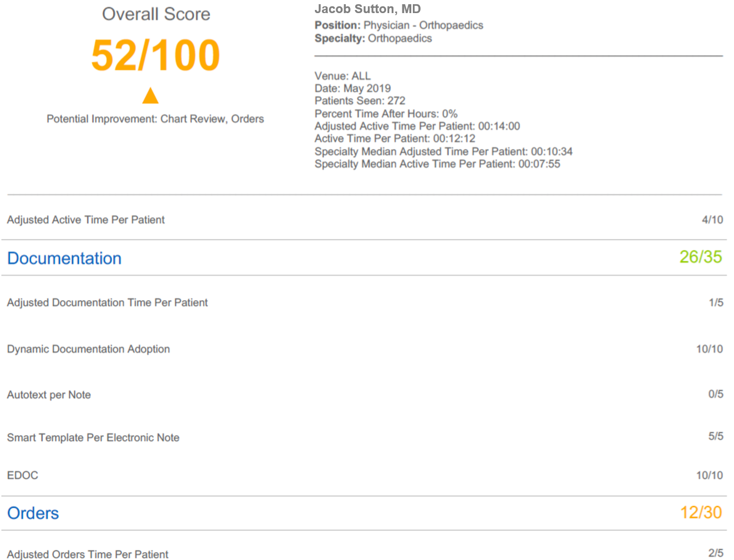Open the Documentation section heading
734x560 pixels.
(64, 258)
